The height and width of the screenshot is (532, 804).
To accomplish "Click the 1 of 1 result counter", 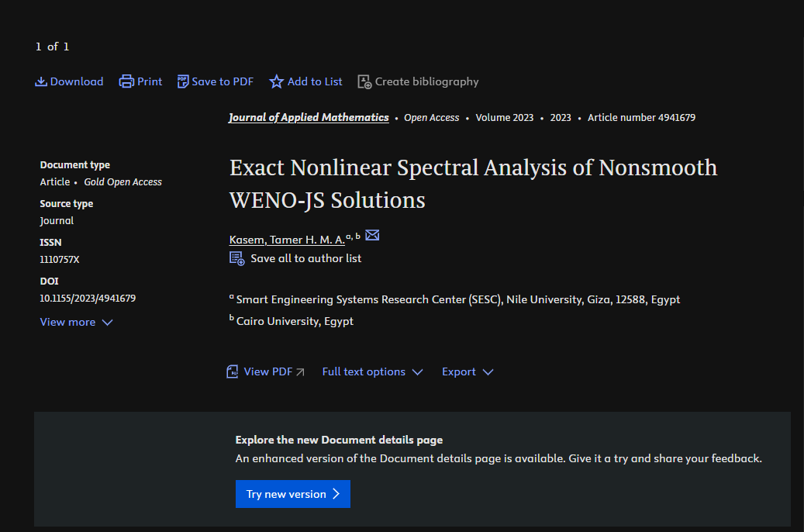I will coord(52,47).
